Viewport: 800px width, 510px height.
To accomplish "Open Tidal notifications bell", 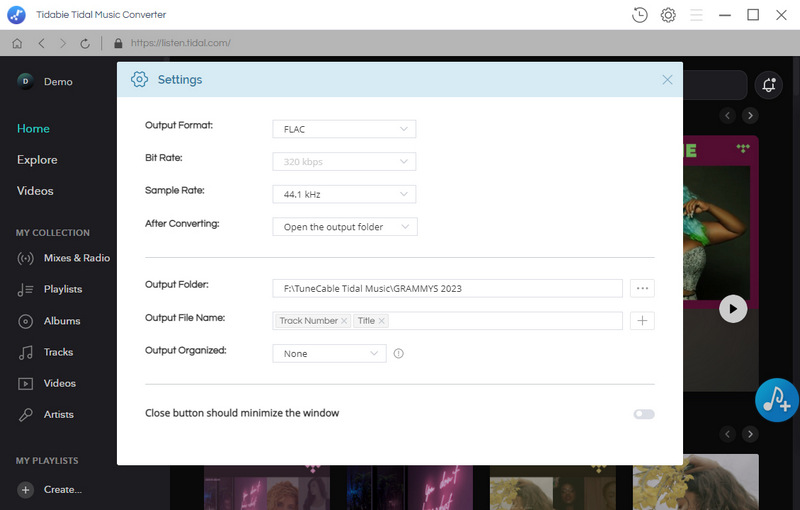I will (x=769, y=85).
